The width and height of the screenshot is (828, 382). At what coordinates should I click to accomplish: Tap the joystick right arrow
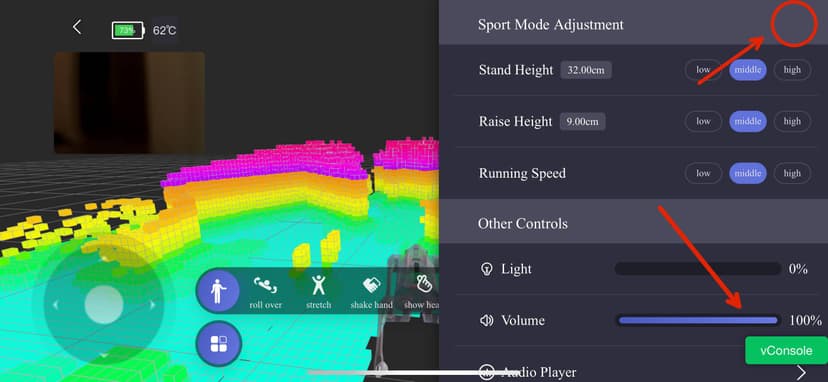pyautogui.click(x=153, y=305)
